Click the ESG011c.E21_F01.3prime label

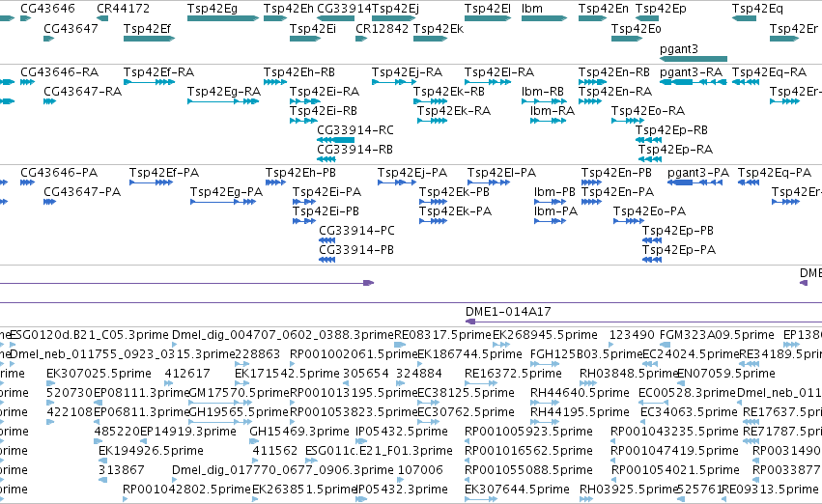pyautogui.click(x=379, y=451)
